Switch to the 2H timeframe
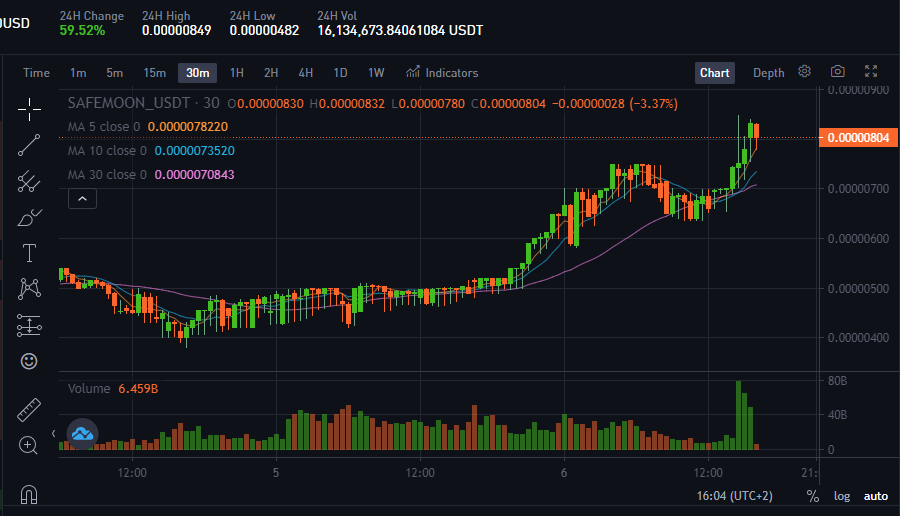This screenshot has height=516, width=900. coord(271,73)
